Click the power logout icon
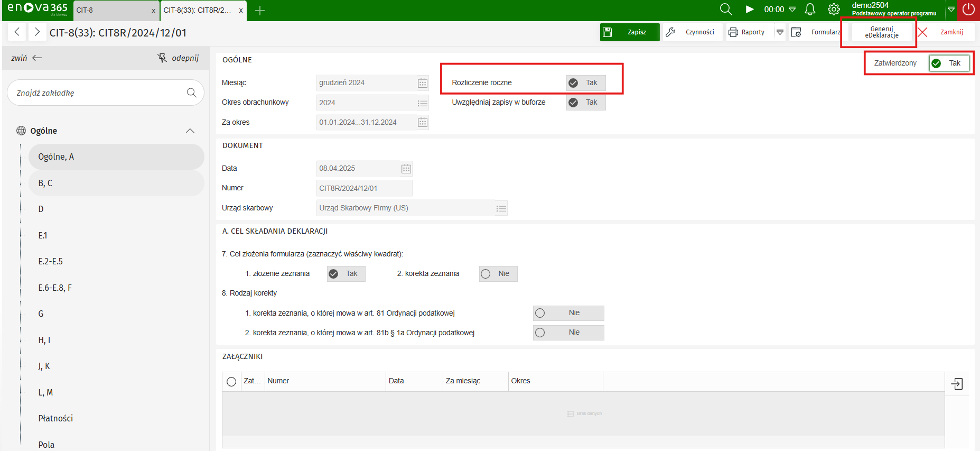Image resolution: width=980 pixels, height=451 pixels. click(x=968, y=10)
